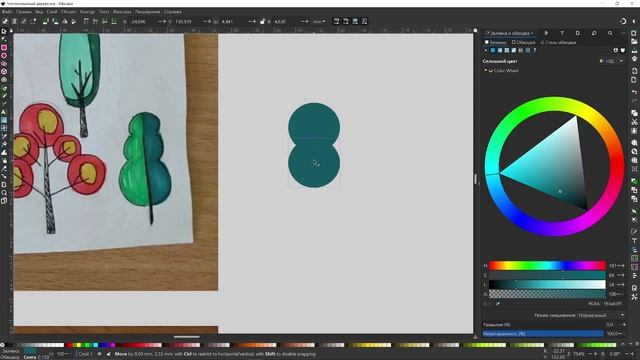The height and width of the screenshot is (360, 640).
Task: Click the Hue (H) slider
Action: coord(547,266)
